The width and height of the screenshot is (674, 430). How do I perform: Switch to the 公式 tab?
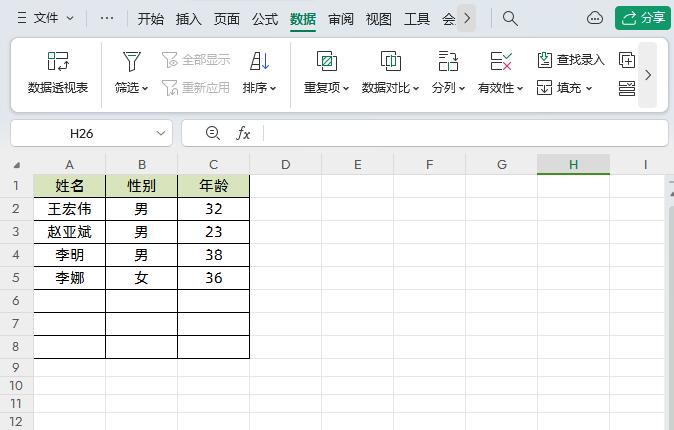coord(265,19)
